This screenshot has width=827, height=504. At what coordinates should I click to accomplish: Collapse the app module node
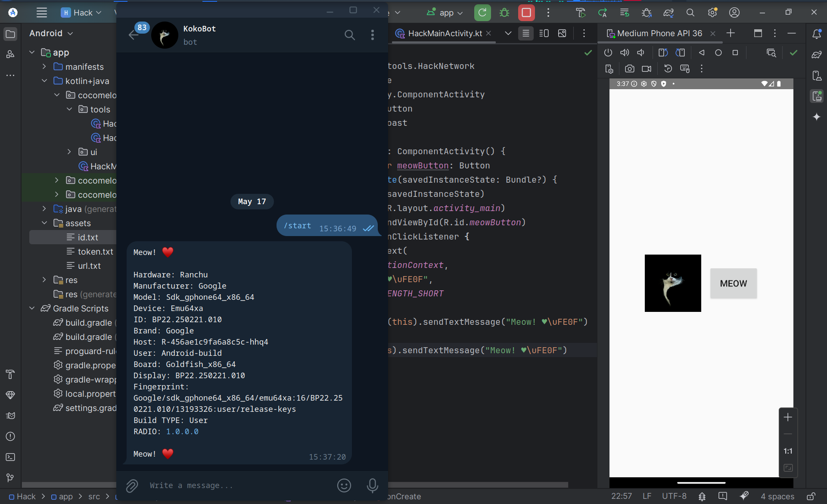coord(32,52)
